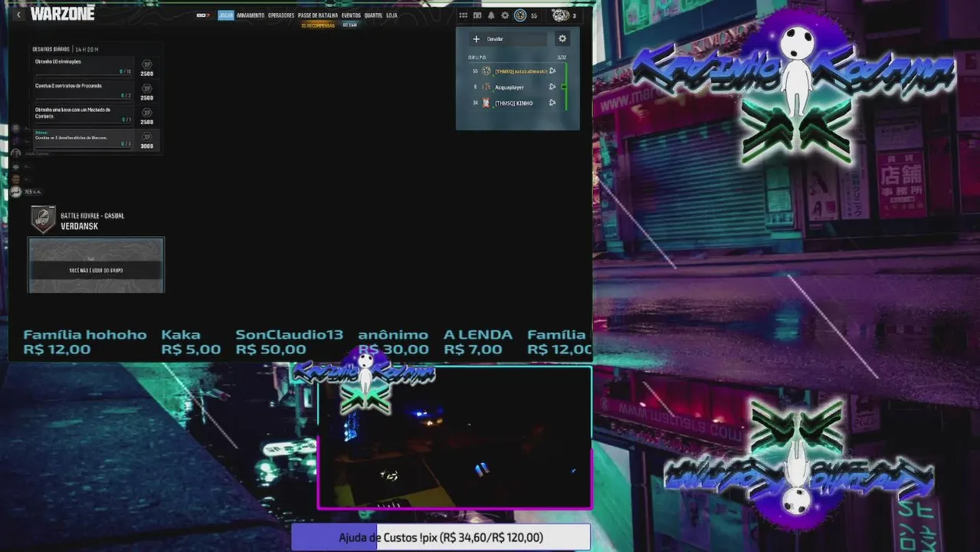Open the QUARTEL tab
This screenshot has width=980, height=552.
tap(373, 15)
